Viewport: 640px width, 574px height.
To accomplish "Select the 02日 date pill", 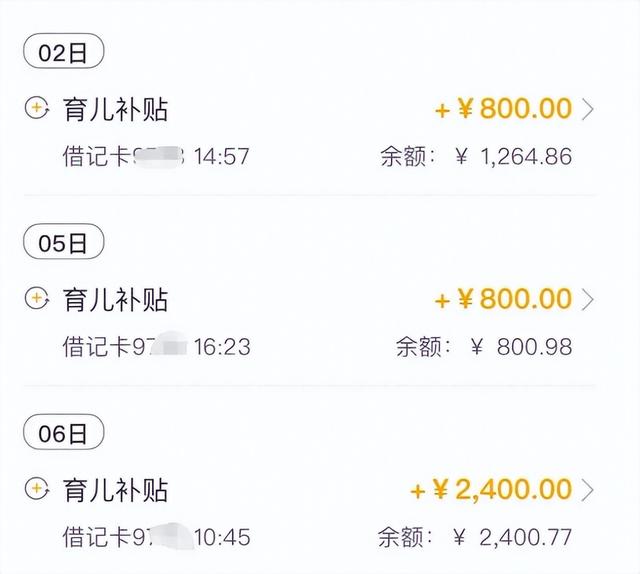I will coord(64,51).
